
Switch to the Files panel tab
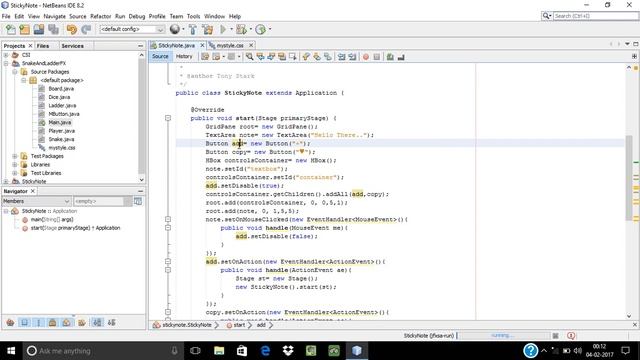coord(43,46)
